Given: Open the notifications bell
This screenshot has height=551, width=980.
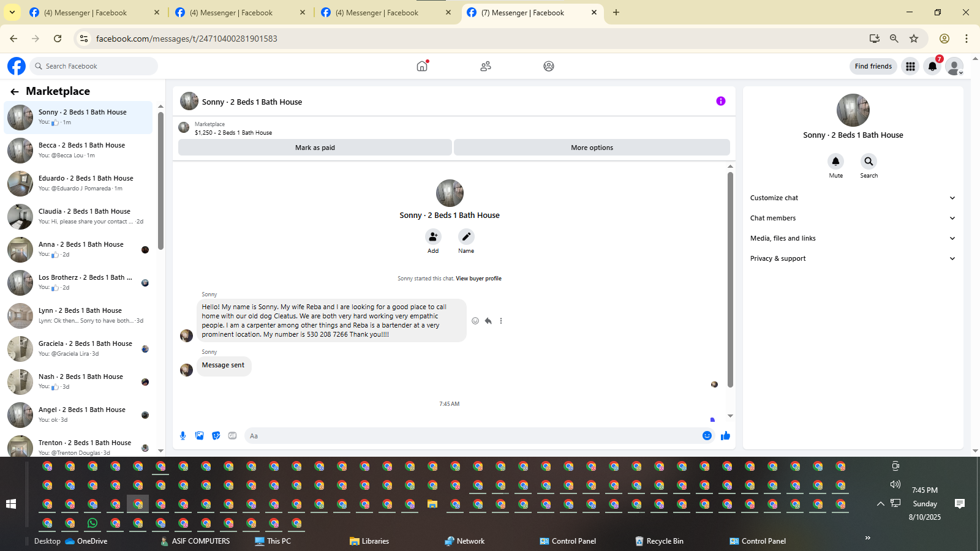Looking at the screenshot, I should (932, 66).
